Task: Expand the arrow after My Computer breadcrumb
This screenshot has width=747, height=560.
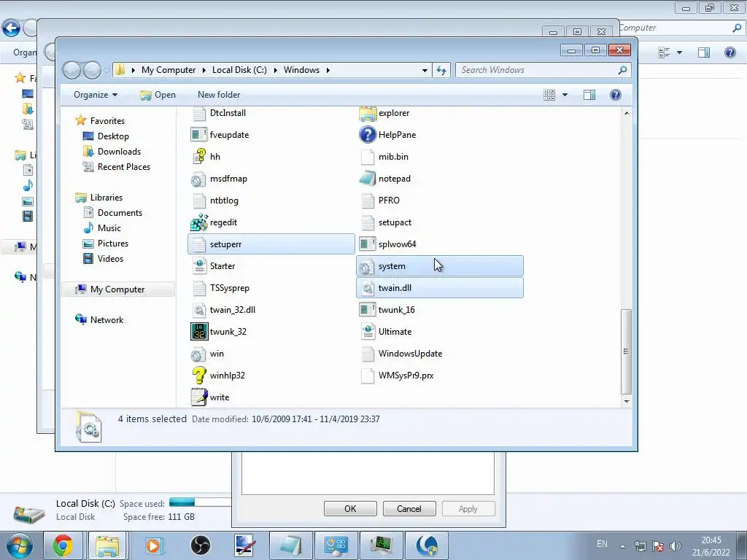Action: point(204,71)
